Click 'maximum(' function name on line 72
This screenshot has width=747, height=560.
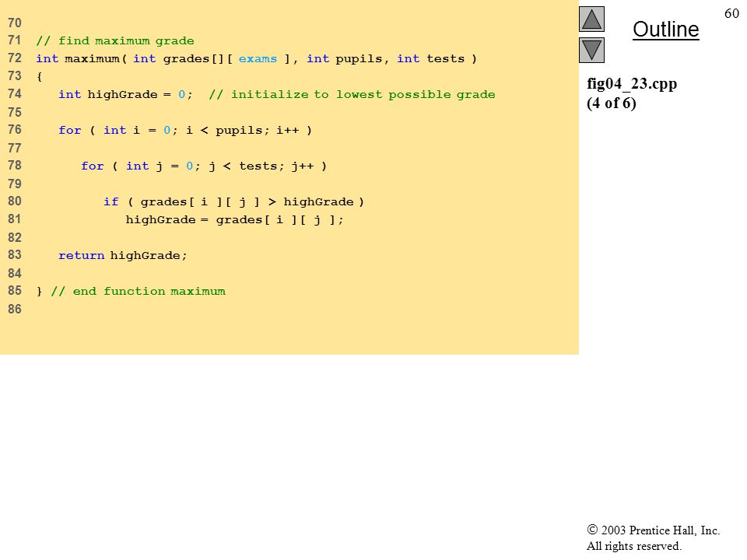tap(95, 58)
